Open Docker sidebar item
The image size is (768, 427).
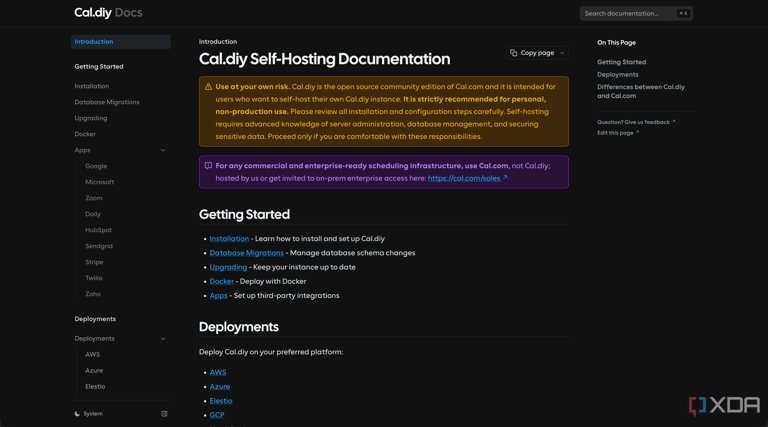coord(85,134)
